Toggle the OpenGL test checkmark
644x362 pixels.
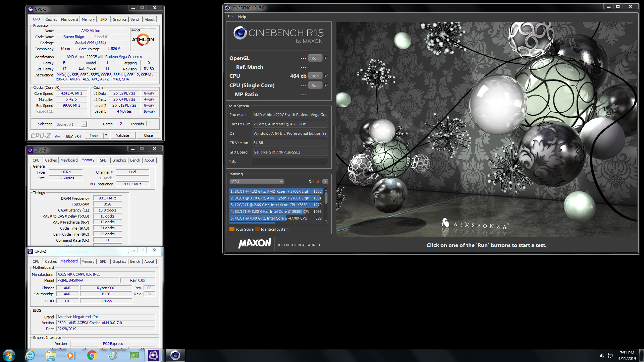[326, 58]
